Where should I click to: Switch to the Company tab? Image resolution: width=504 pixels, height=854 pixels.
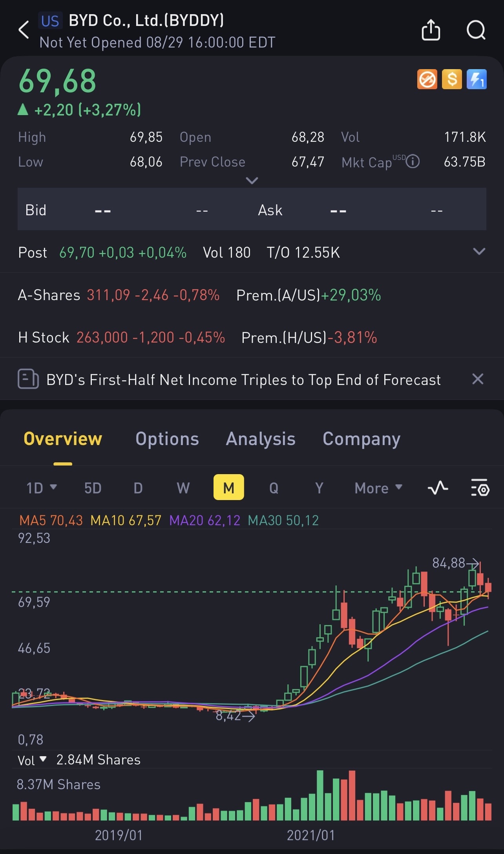362,439
